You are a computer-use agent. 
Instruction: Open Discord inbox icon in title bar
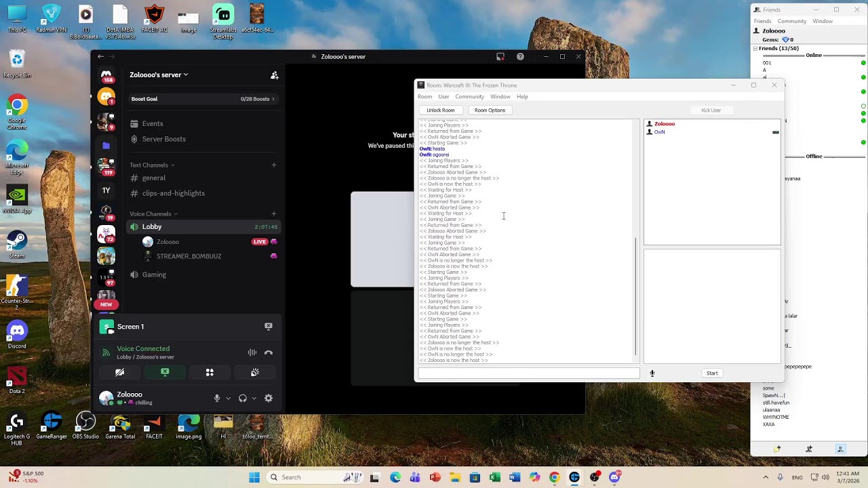pos(500,57)
